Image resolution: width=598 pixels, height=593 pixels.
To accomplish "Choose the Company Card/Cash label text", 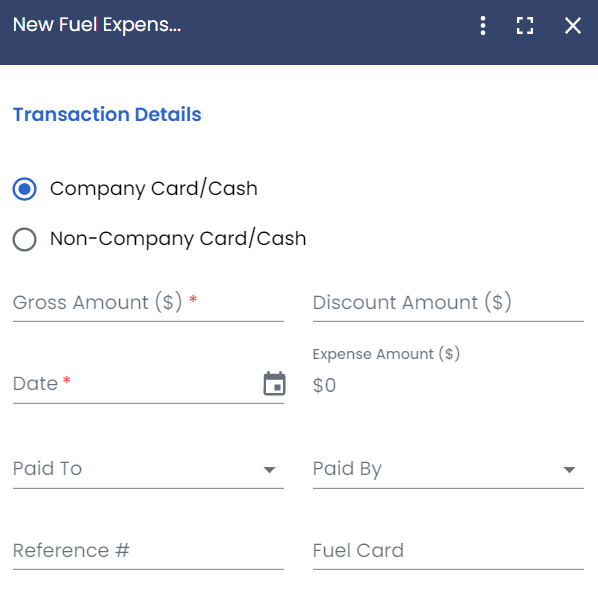I will pos(154,189).
